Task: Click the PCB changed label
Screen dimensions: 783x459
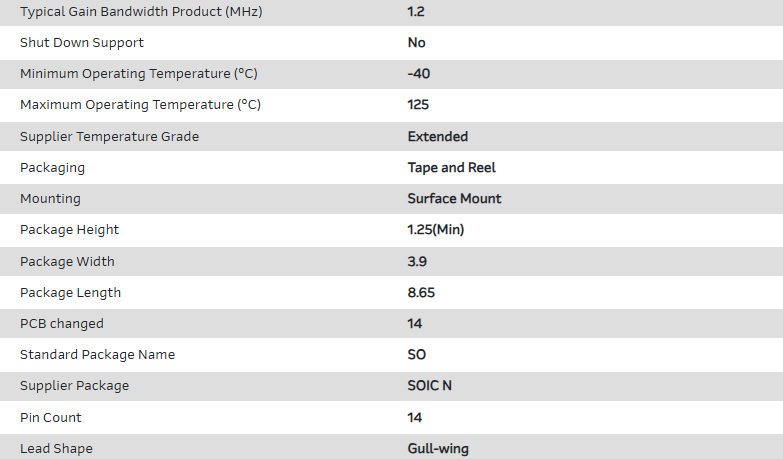Action: tap(62, 323)
